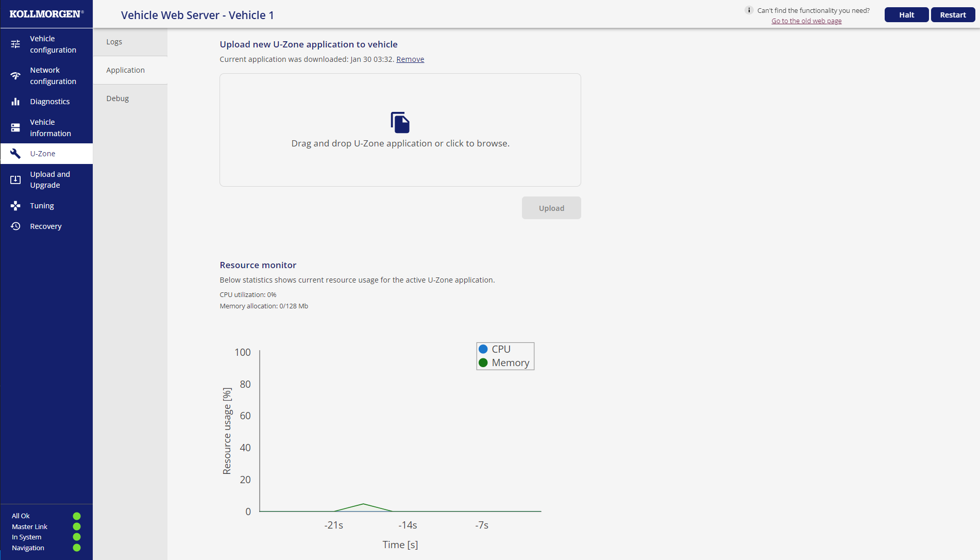This screenshot has width=980, height=560.
Task: Open the Diagnostics panel
Action: (x=49, y=102)
